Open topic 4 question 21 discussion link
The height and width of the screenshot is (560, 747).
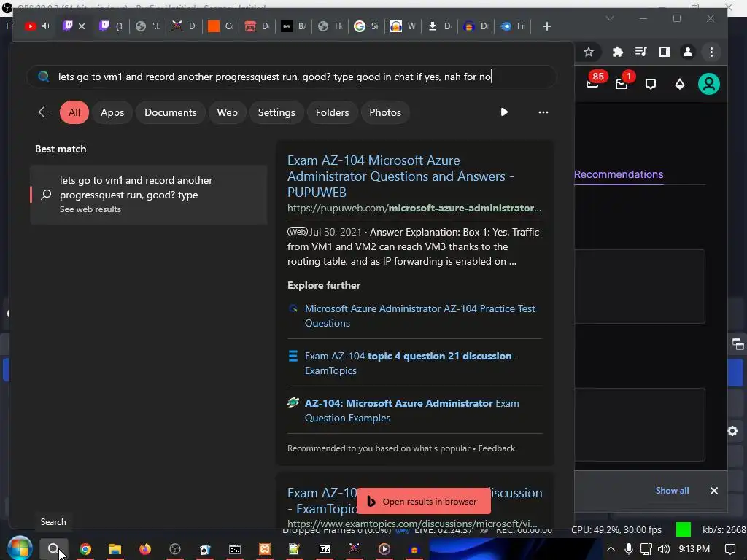411,363
